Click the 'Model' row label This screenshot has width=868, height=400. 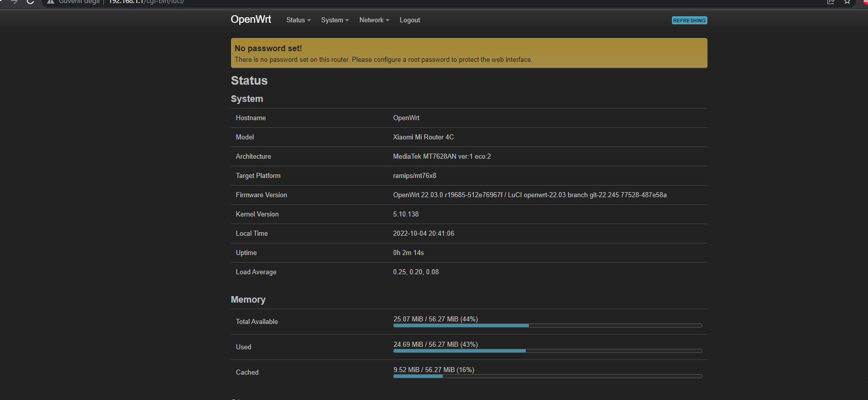click(x=245, y=137)
